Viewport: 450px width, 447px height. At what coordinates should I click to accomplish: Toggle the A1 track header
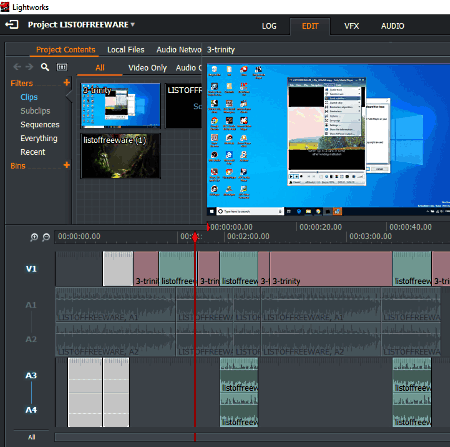click(x=31, y=305)
